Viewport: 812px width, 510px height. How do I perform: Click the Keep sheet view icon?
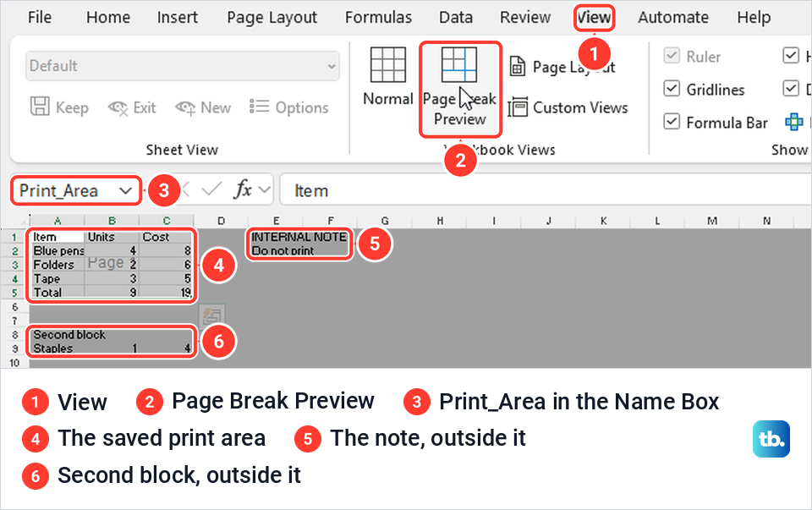pyautogui.click(x=40, y=107)
